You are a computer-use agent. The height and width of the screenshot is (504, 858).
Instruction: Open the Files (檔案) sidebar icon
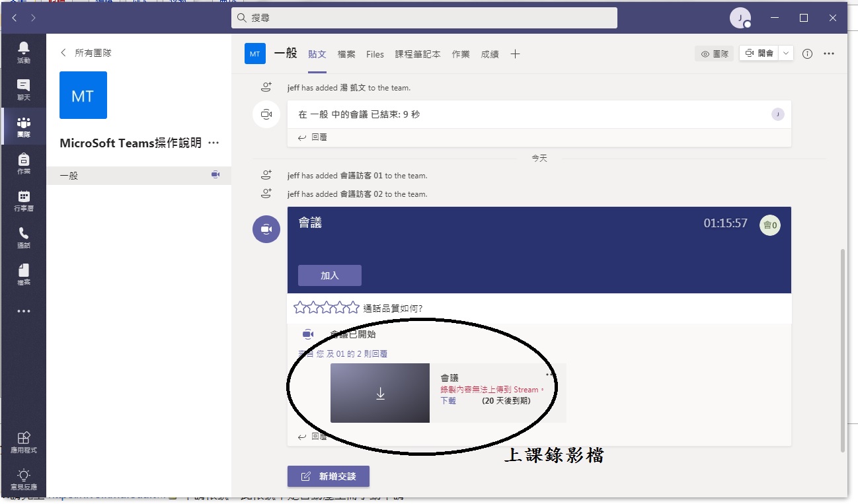point(23,274)
